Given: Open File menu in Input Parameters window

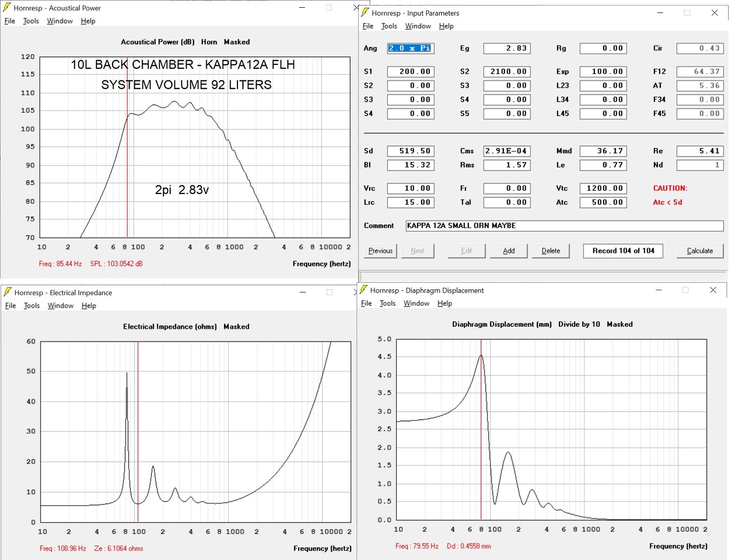Looking at the screenshot, I should 368,26.
